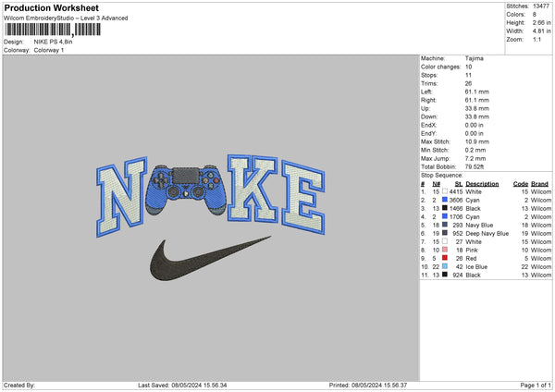Viewport: 555px width, 392px height.
Task: Click the 'Created By:' footer label
Action: point(19,386)
